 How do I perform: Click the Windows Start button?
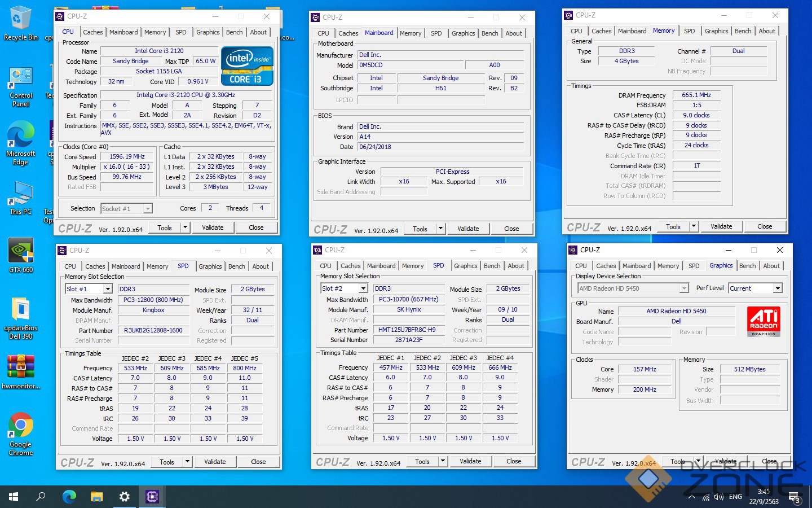pyautogui.click(x=14, y=497)
